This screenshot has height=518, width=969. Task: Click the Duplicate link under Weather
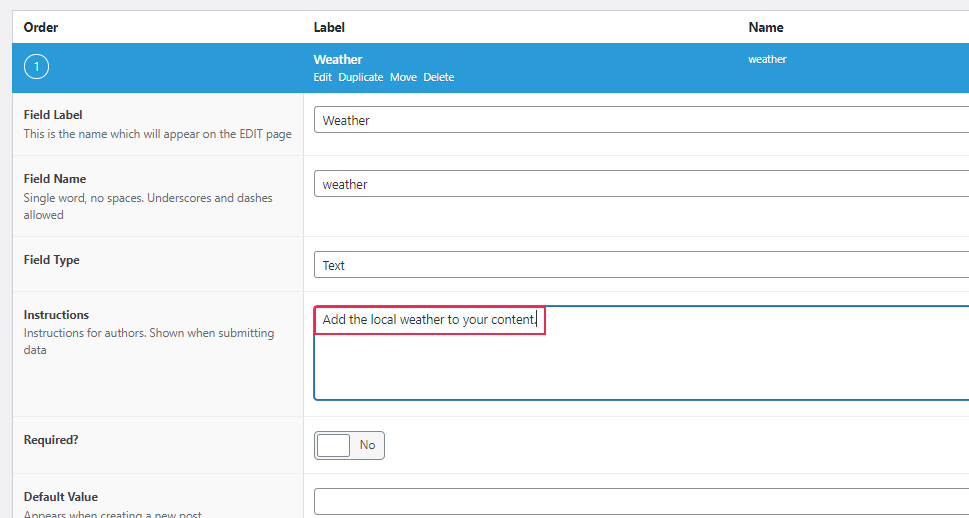(x=361, y=77)
